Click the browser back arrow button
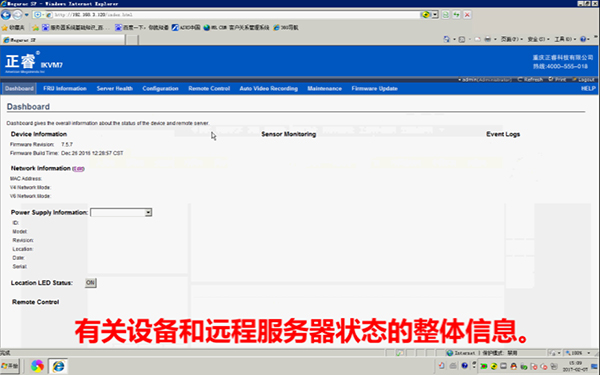The width and height of the screenshot is (600, 375). [x=6, y=15]
